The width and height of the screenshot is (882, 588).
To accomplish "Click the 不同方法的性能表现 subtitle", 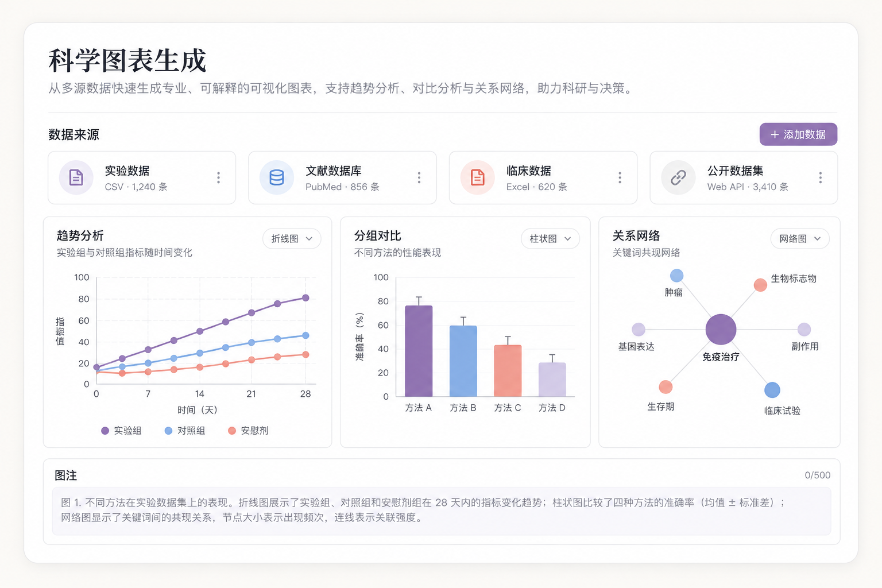I will point(397,253).
